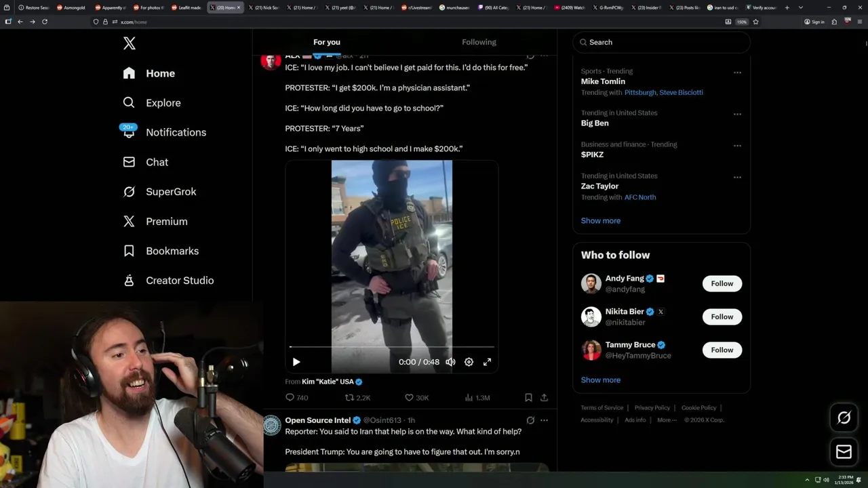View analytics for the 1.3M-view post

[x=477, y=398]
